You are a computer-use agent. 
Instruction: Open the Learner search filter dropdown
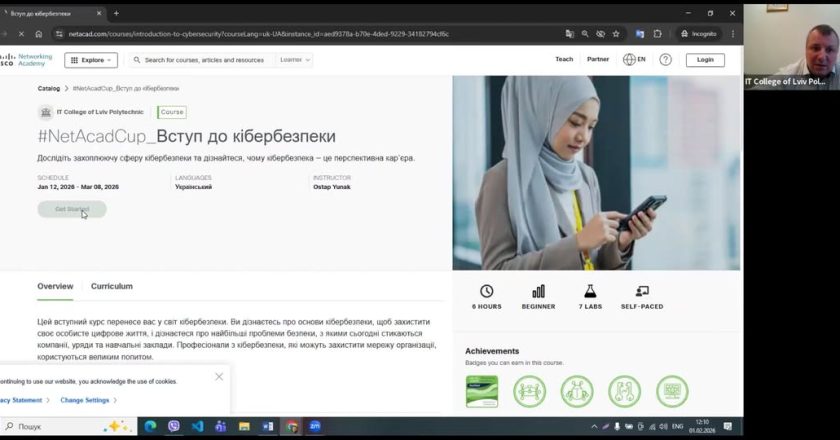tap(294, 60)
